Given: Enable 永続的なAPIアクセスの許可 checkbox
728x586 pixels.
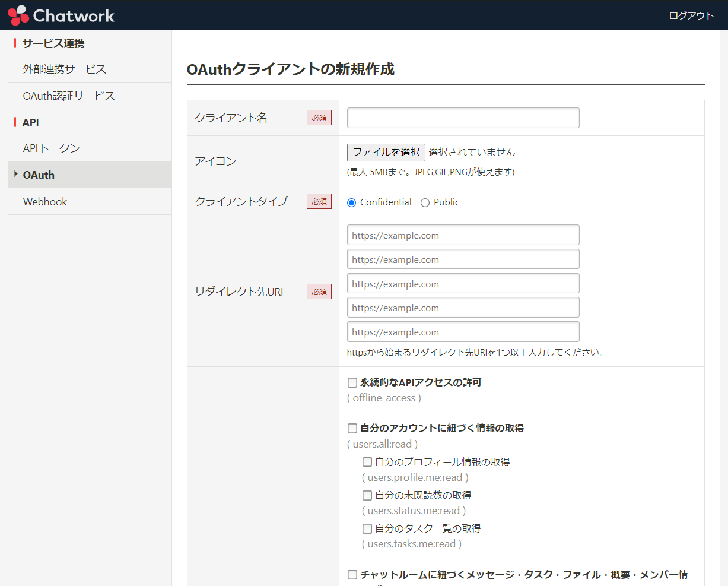Looking at the screenshot, I should pyautogui.click(x=352, y=383).
